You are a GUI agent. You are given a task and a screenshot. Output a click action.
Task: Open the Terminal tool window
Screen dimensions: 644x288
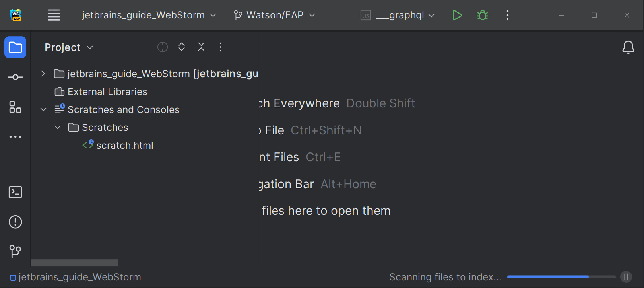(16, 192)
